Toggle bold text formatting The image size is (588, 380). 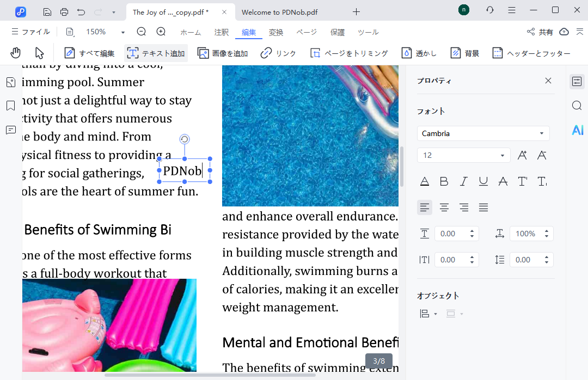click(x=444, y=181)
